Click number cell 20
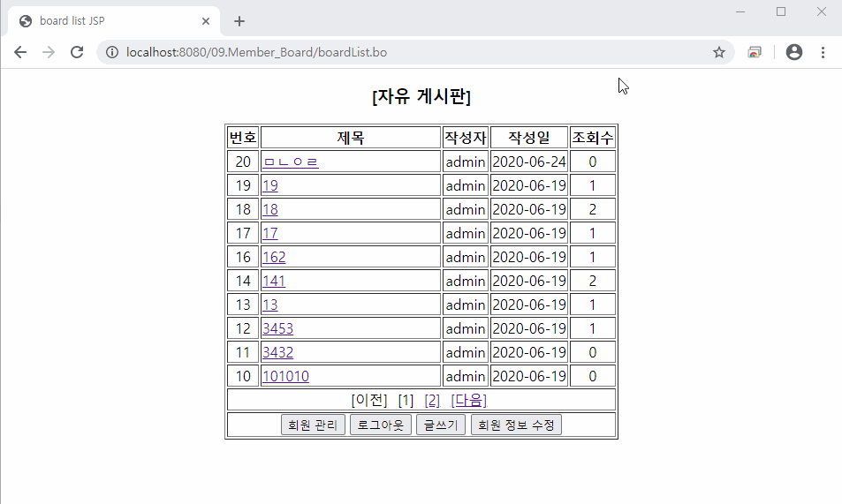This screenshot has height=504, width=842. (243, 162)
